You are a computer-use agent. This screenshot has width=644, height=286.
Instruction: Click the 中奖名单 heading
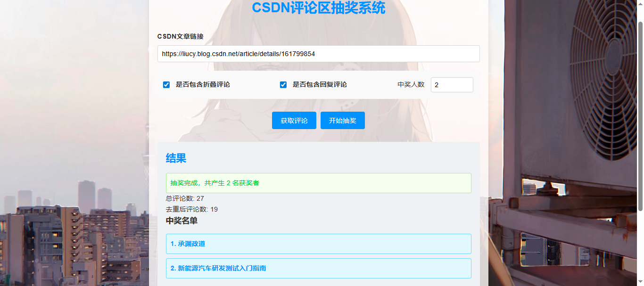(x=182, y=221)
